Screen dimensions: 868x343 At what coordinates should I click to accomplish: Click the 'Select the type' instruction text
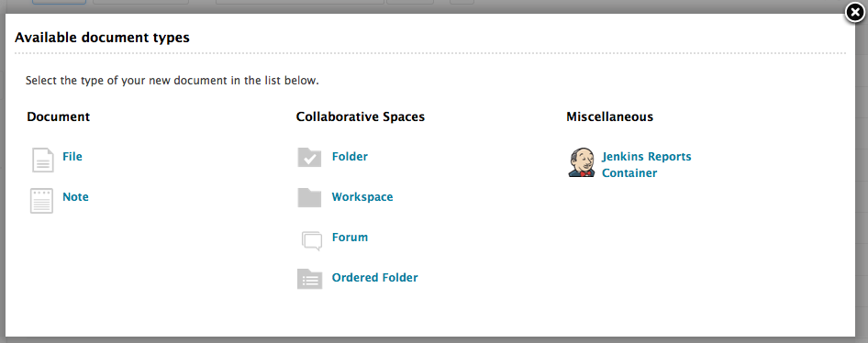click(x=172, y=81)
